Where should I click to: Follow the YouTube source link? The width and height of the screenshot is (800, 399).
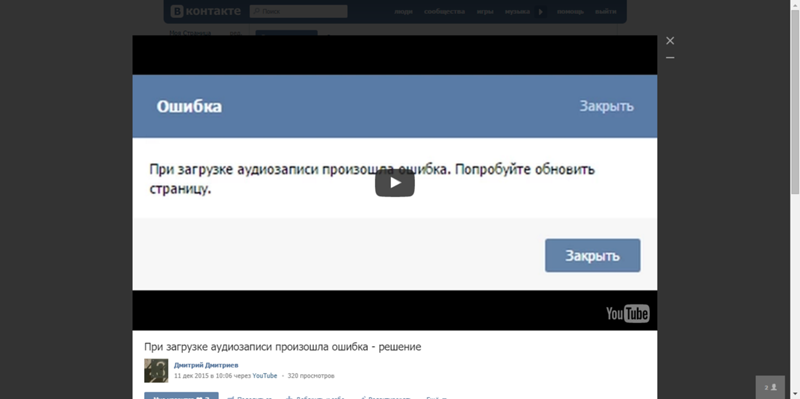(x=264, y=376)
